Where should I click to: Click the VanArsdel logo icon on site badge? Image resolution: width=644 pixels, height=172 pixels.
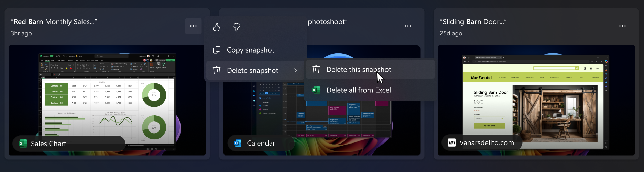click(452, 143)
